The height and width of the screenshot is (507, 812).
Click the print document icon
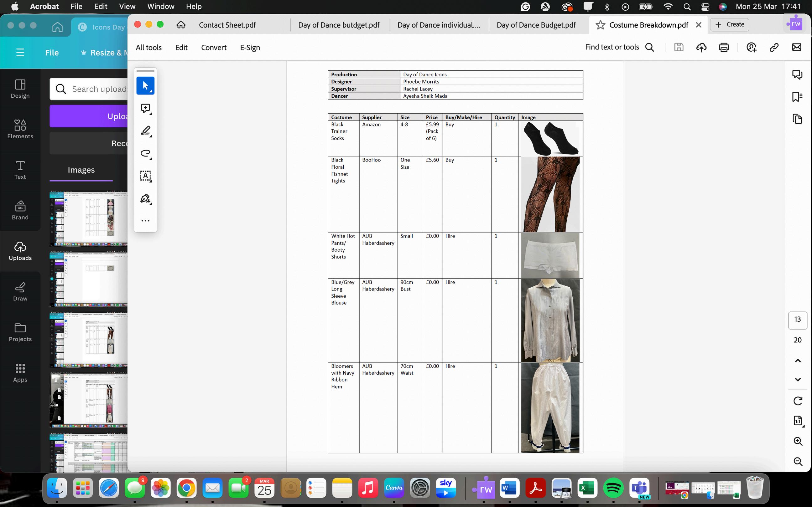724,47
